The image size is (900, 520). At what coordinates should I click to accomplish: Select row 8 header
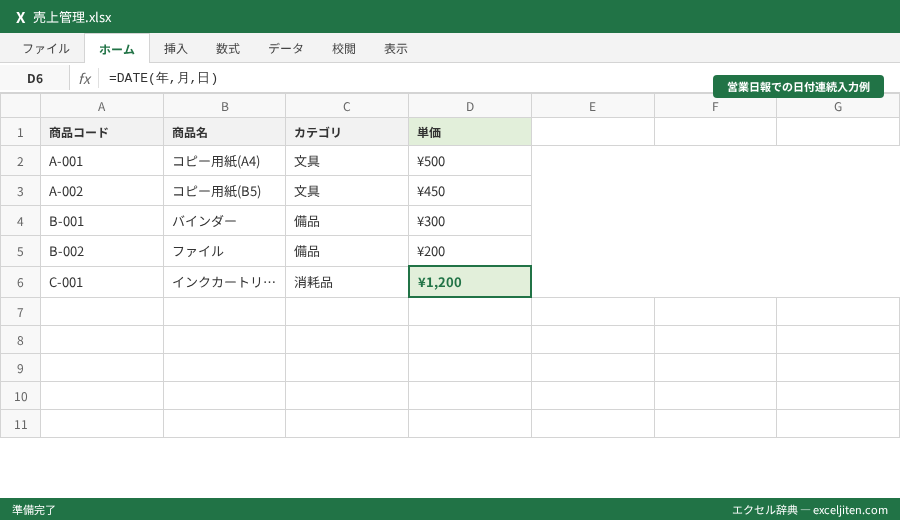click(x=20, y=340)
